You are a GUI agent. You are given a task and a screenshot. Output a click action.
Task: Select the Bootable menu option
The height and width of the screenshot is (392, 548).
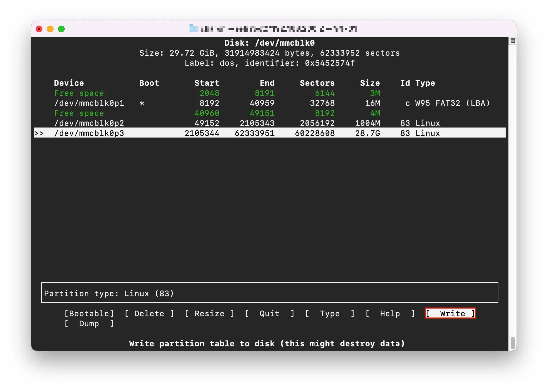89,313
